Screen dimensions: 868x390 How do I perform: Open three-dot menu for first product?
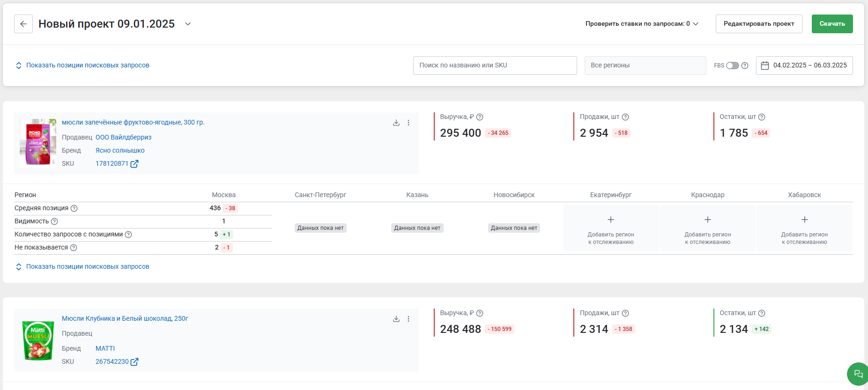408,123
